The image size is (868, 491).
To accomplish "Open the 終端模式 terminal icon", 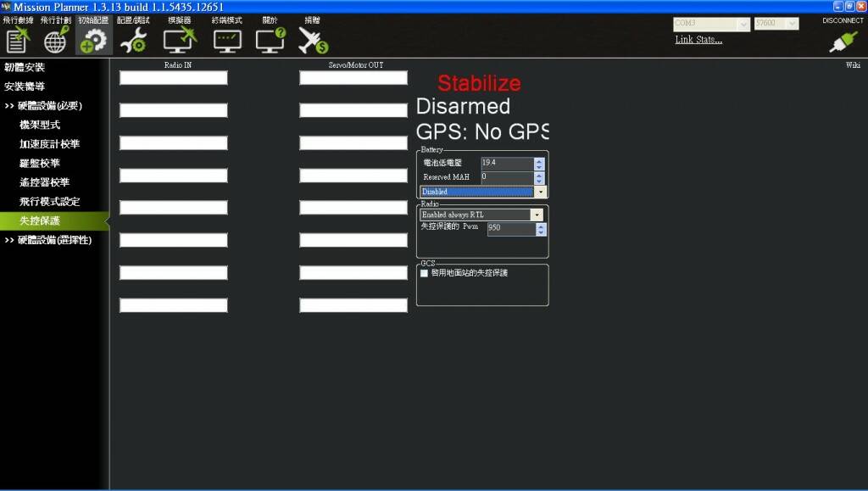I will 227,39.
